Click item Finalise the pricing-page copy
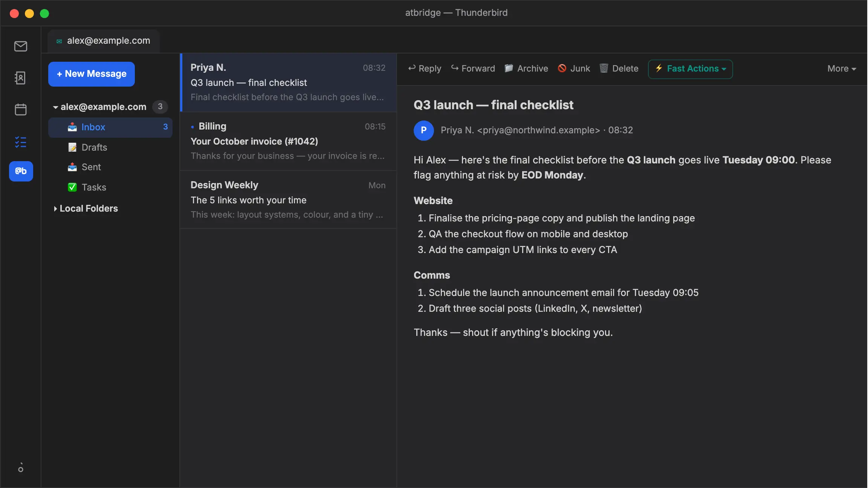The image size is (868, 488). pyautogui.click(x=562, y=218)
